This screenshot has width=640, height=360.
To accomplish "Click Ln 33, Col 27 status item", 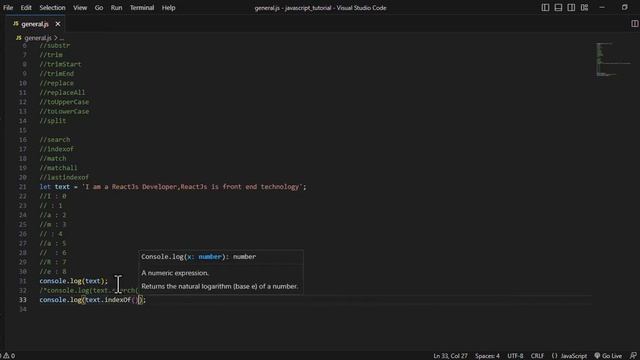I will click(450, 356).
